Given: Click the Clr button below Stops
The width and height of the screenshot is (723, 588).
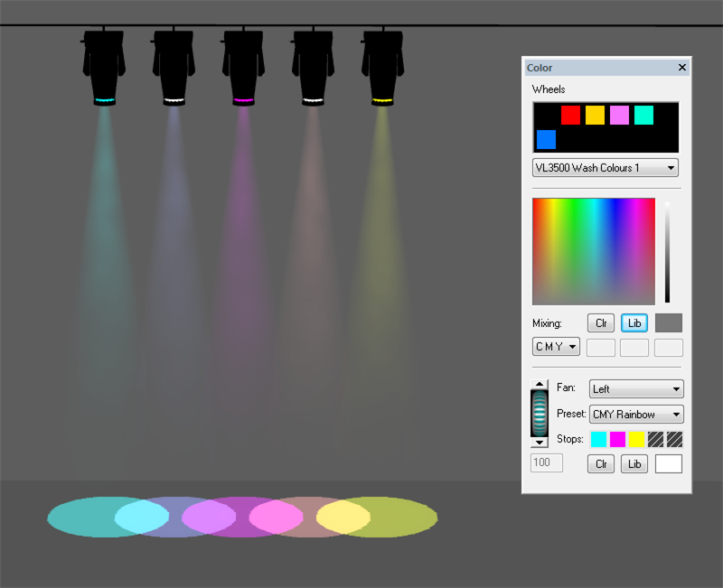Looking at the screenshot, I should (x=601, y=464).
